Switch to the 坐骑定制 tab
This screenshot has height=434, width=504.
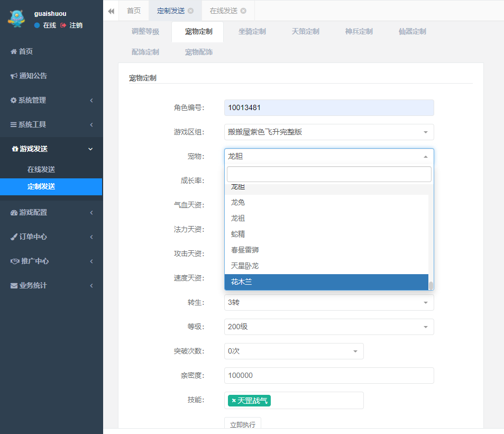pos(252,32)
